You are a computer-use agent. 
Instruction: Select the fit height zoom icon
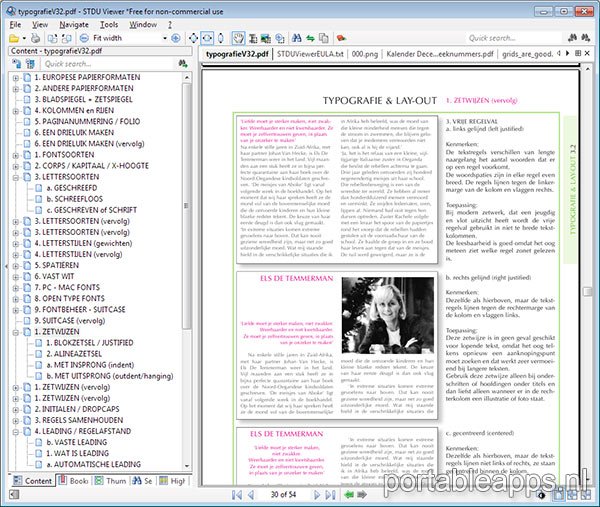(x=221, y=38)
